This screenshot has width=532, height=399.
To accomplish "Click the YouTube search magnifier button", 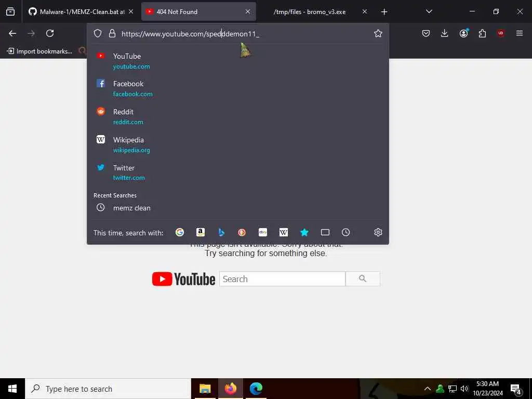I will point(363,279).
